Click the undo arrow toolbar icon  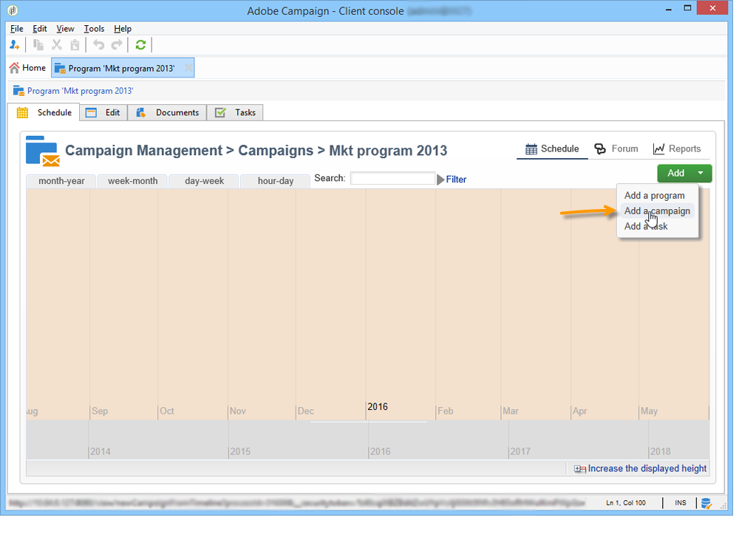[x=98, y=45]
